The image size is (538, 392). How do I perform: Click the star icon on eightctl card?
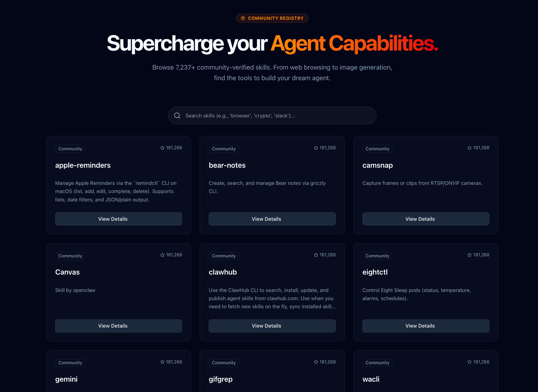point(470,255)
